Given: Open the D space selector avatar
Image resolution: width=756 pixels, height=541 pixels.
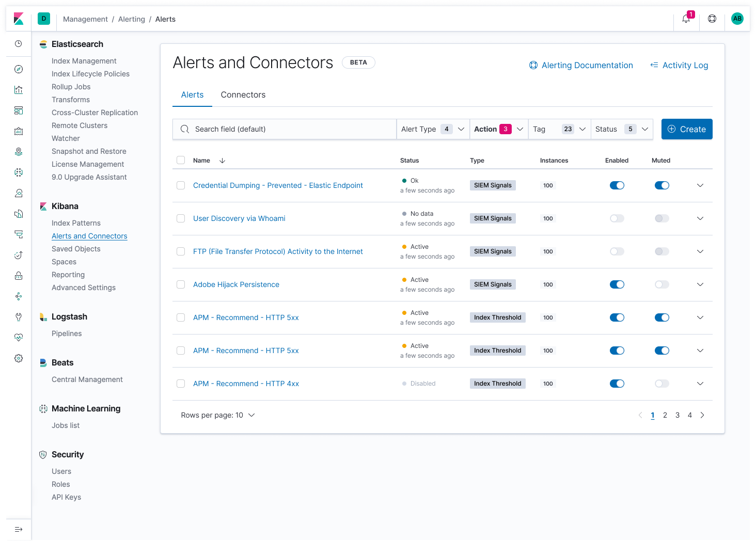Looking at the screenshot, I should coord(44,19).
